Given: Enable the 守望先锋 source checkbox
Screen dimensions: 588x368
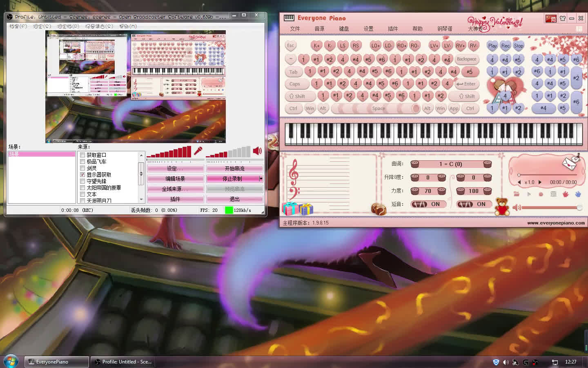Looking at the screenshot, I should (x=82, y=181).
